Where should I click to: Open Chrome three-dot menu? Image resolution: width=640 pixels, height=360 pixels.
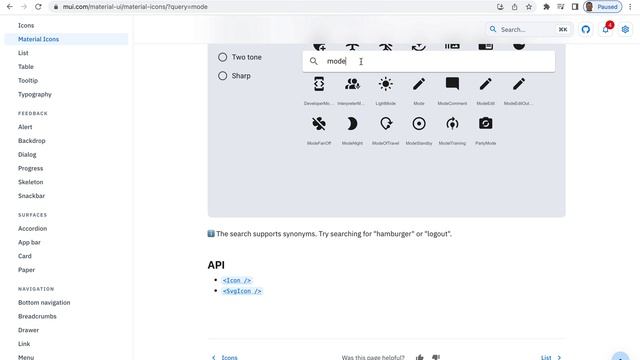click(x=630, y=7)
